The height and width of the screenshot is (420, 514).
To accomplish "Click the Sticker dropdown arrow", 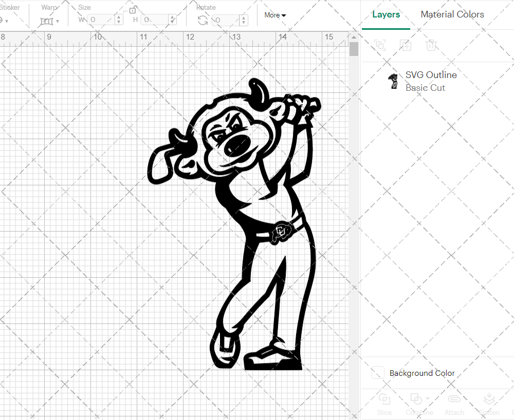I will [x=7, y=22].
